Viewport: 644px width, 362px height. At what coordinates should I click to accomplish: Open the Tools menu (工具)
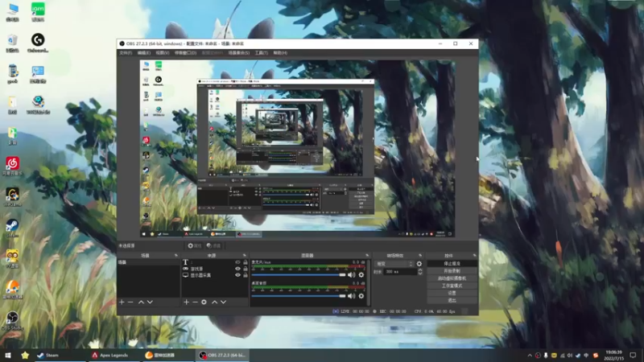click(x=261, y=53)
